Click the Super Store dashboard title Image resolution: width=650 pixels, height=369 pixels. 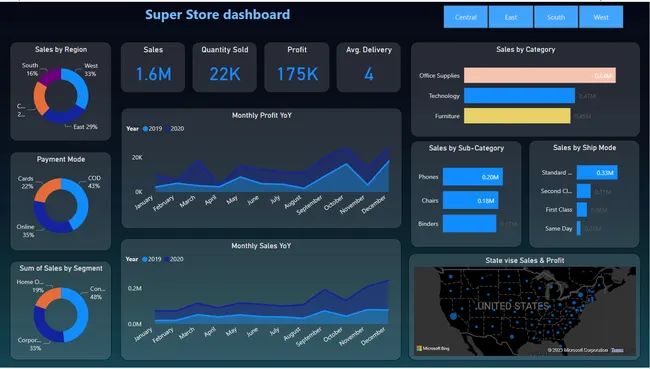218,15
